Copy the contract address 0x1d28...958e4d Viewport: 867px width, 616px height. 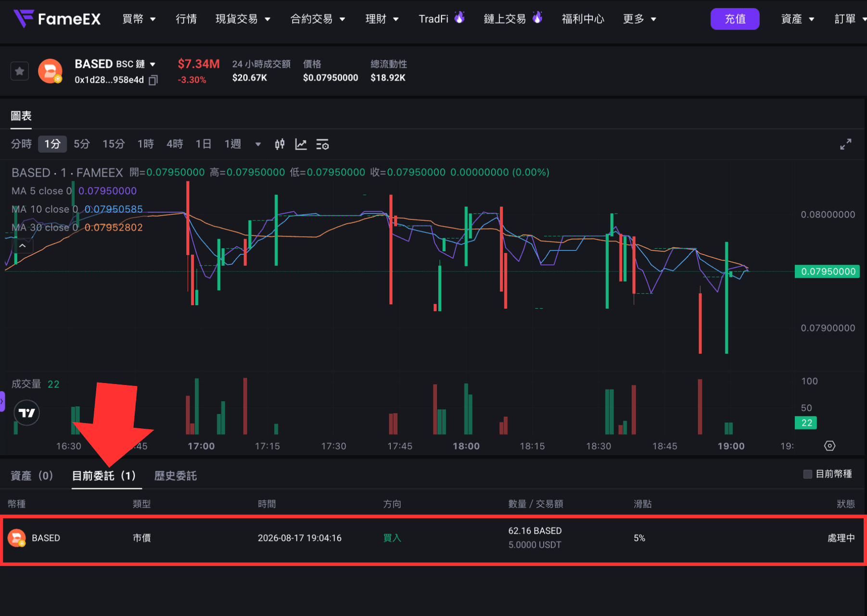pyautogui.click(x=153, y=80)
